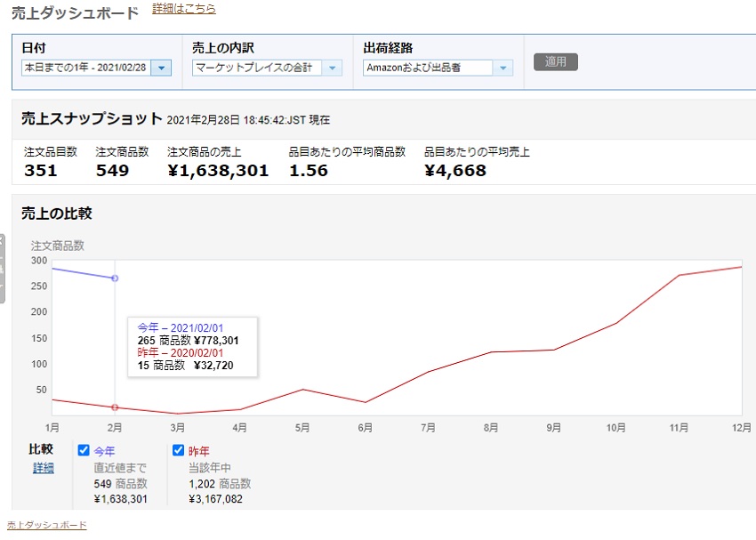Click the 注文品目数 value 351
The height and width of the screenshot is (540, 756).
click(x=41, y=171)
